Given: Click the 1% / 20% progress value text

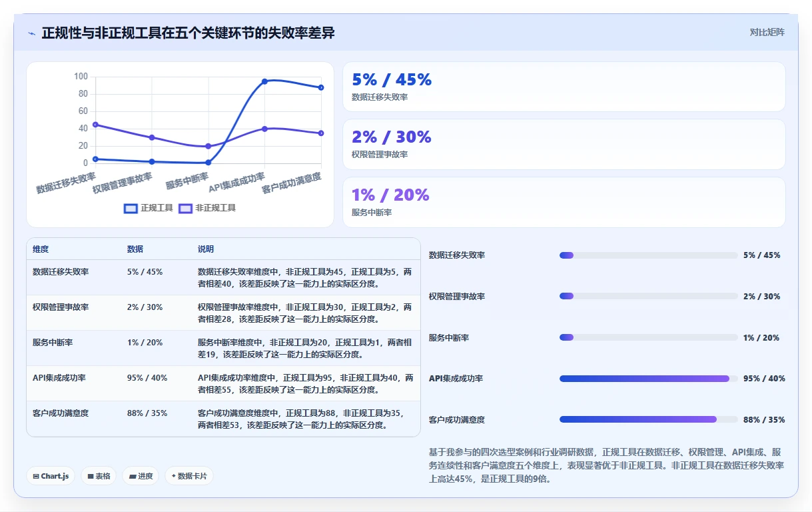Looking at the screenshot, I should coord(761,338).
